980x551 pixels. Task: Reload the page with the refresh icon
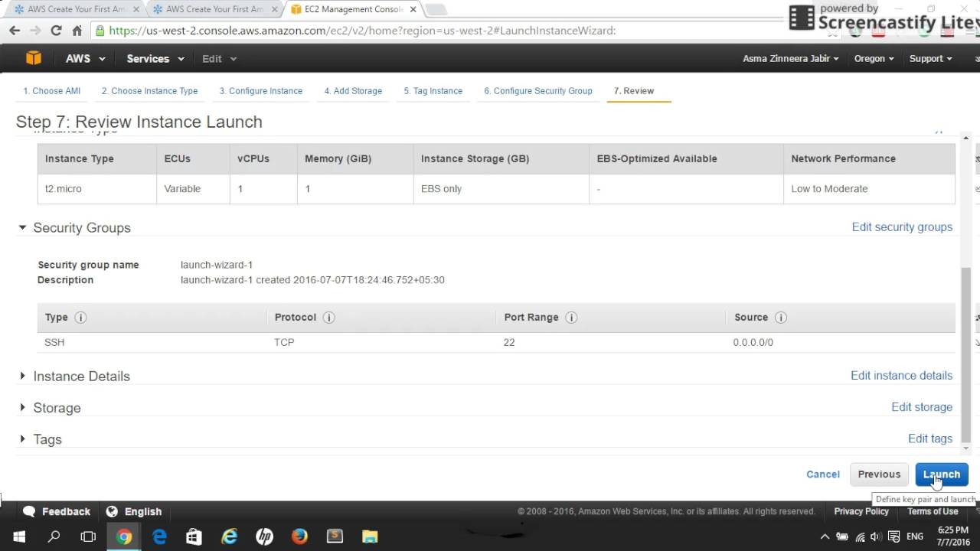56,31
